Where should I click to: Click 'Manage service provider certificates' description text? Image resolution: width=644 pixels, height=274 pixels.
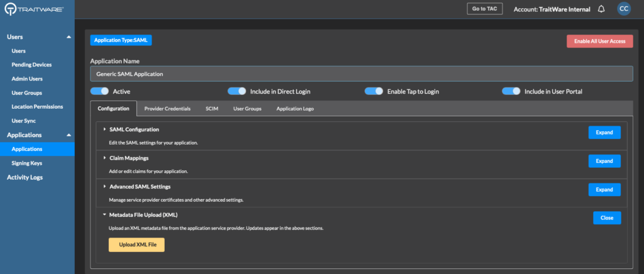click(x=176, y=200)
